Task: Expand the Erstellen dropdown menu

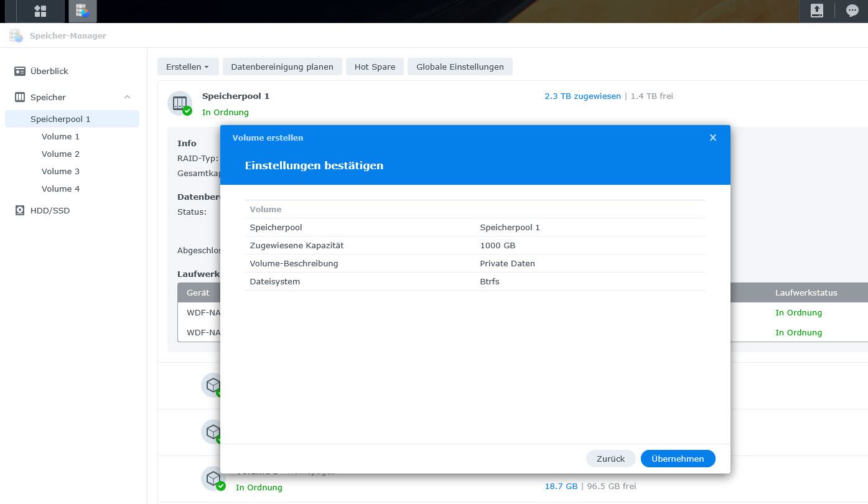Action: (x=187, y=67)
